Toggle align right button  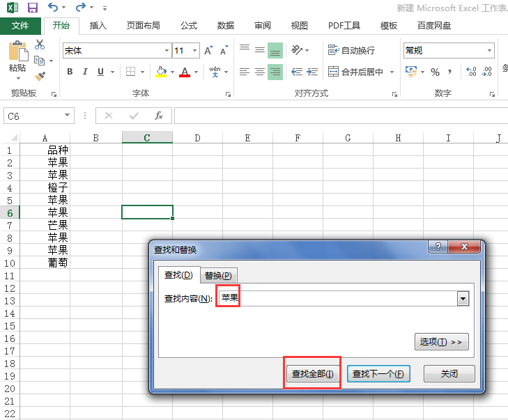click(x=275, y=72)
